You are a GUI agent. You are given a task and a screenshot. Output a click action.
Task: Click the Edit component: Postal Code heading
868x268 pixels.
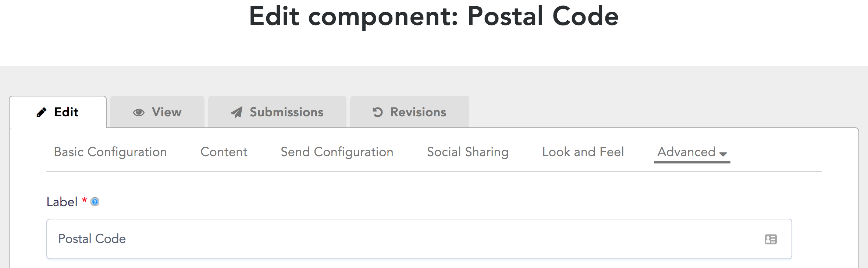pyautogui.click(x=434, y=16)
